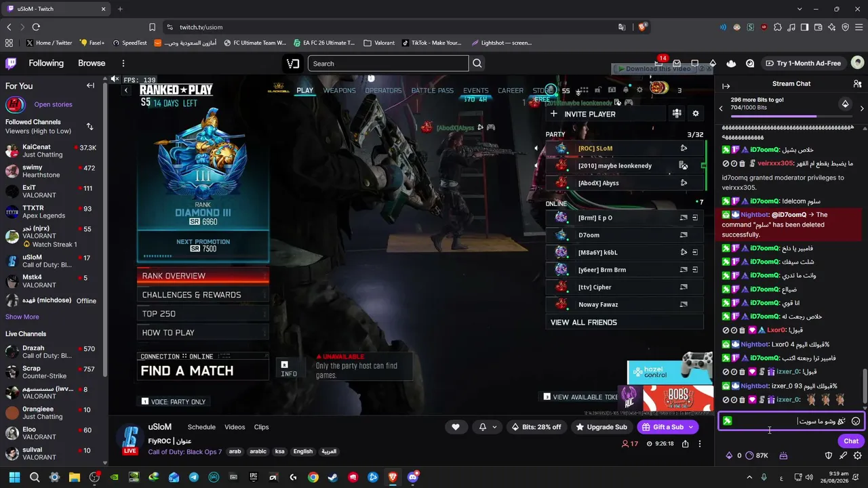Open the Twitch search magnifier button
This screenshot has width=868, height=488.
pos(477,64)
